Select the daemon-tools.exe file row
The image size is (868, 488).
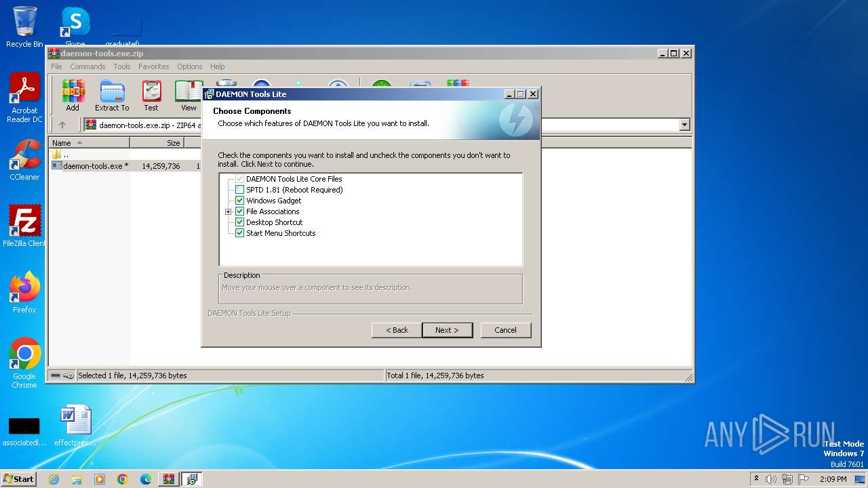coord(125,165)
